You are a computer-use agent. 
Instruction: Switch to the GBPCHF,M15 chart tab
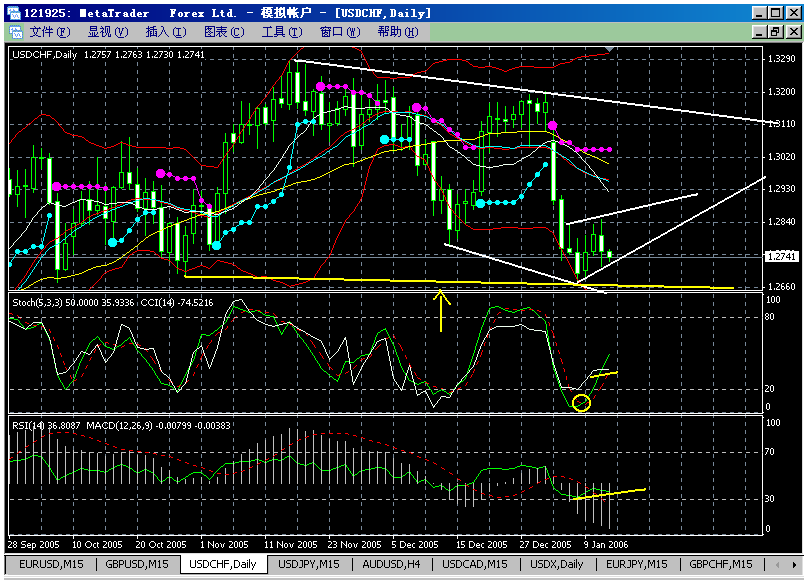coord(720,564)
